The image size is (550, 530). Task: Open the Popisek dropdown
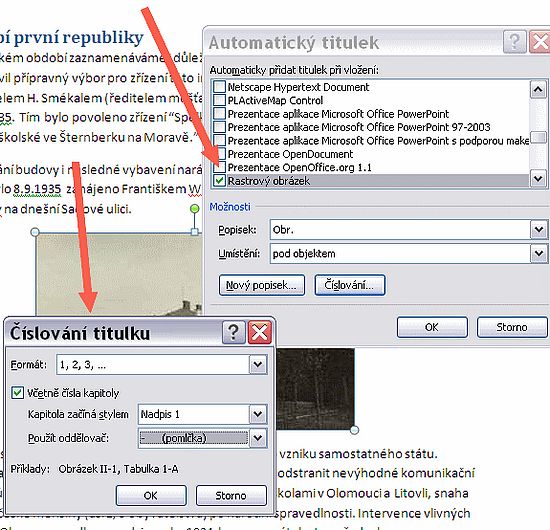coord(539,230)
